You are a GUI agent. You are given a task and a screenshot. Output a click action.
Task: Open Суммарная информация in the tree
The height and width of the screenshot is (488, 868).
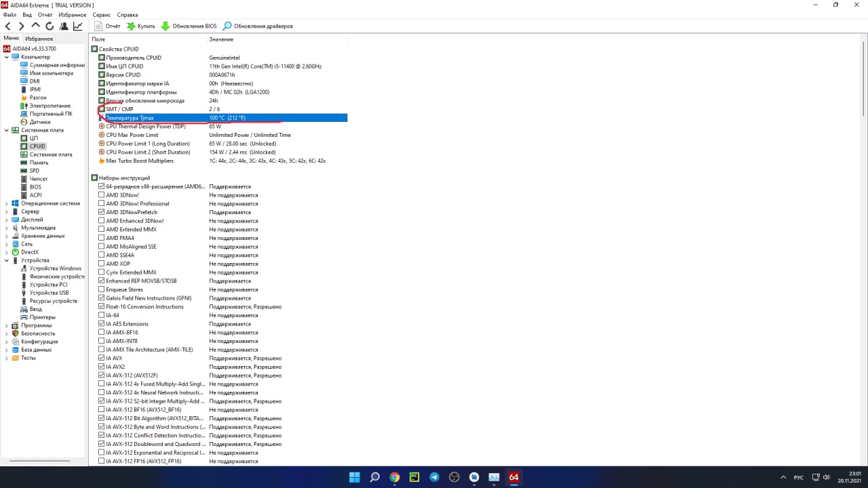57,65
